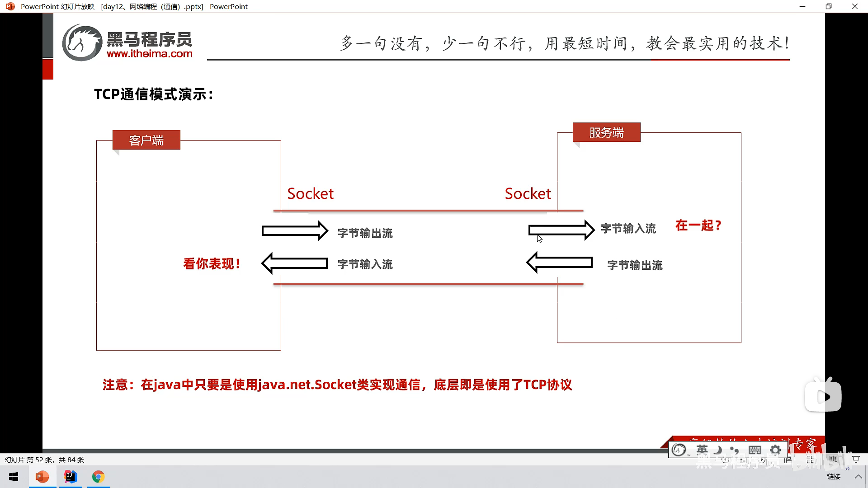Toggle the punctuation mode icon in IME bar

[735, 450]
